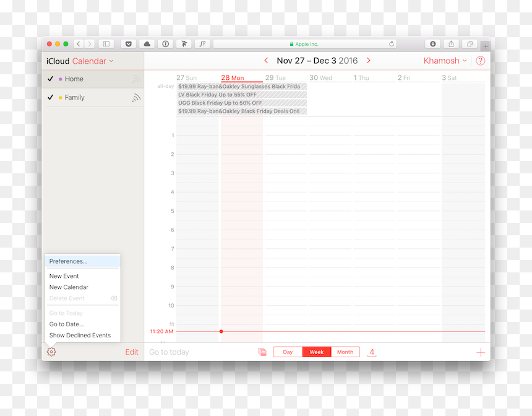The image size is (532, 416).
Task: Choose New Event in the gear menu
Action: click(x=82, y=276)
